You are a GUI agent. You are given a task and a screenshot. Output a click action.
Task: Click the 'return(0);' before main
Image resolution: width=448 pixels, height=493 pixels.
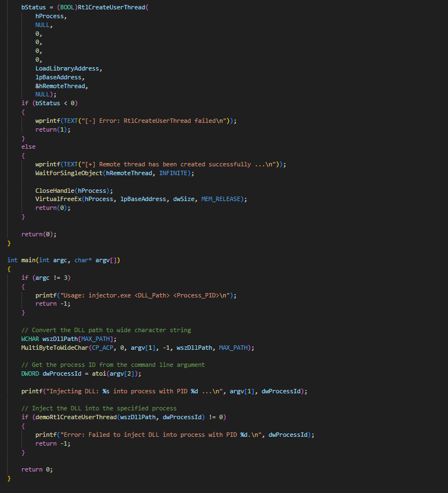[x=39, y=234]
